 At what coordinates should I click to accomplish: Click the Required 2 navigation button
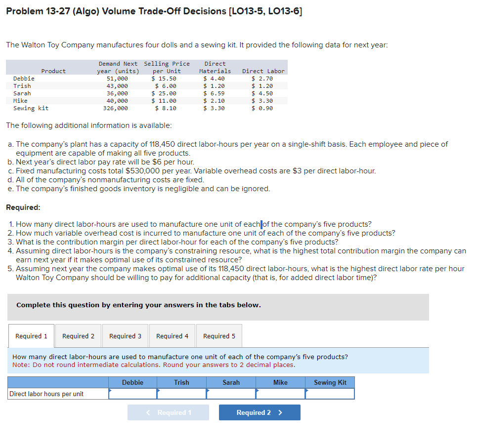point(259,412)
